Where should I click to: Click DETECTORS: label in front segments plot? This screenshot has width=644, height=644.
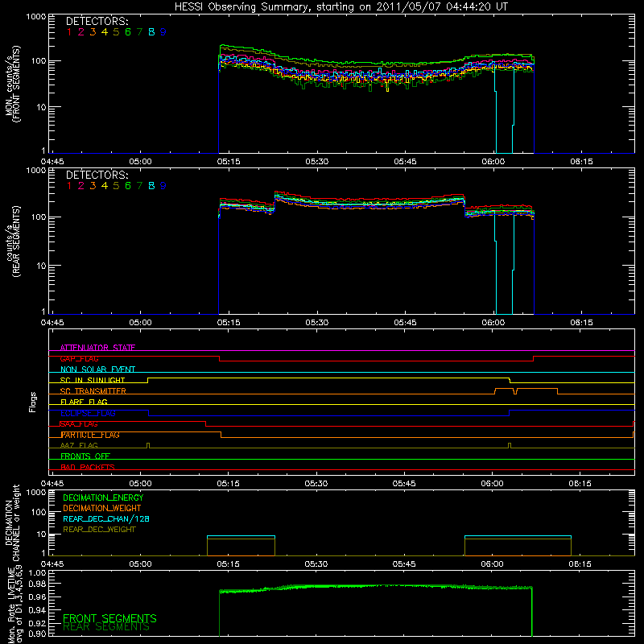click(97, 21)
